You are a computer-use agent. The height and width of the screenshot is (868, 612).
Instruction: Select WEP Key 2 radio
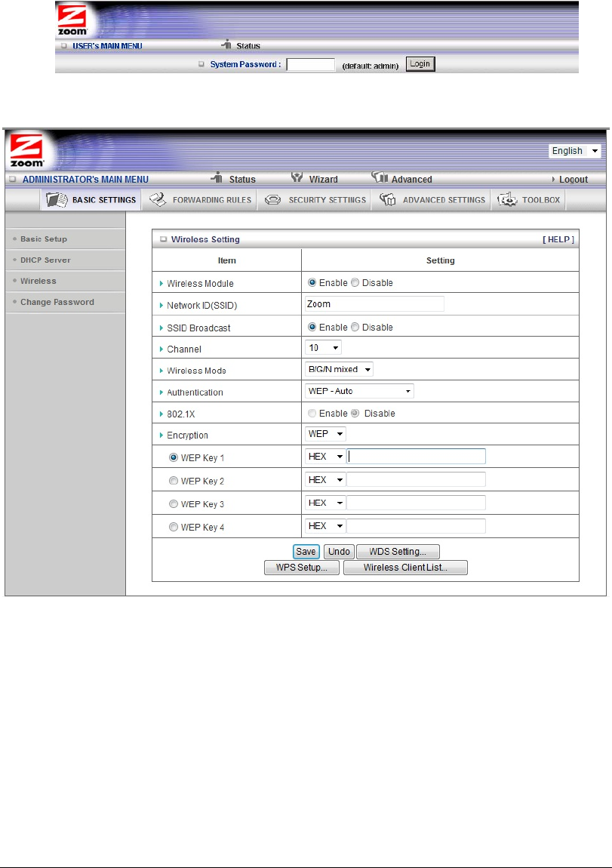[x=174, y=481]
